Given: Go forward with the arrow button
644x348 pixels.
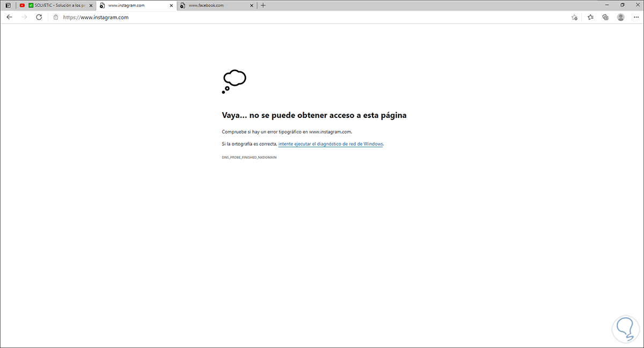Looking at the screenshot, I should (x=24, y=17).
